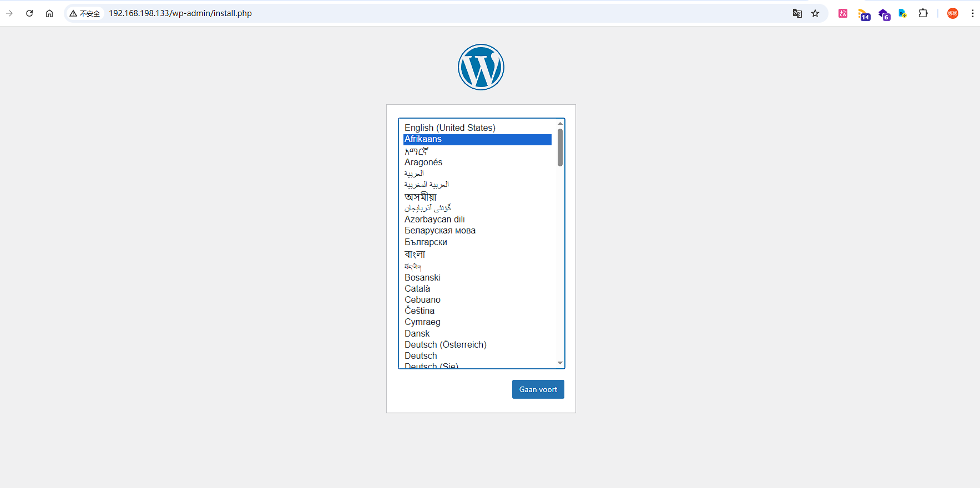Click the blue document download extension icon
Screen dimensions: 980x488
click(903, 13)
